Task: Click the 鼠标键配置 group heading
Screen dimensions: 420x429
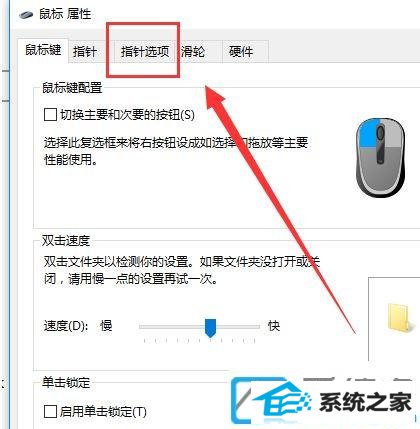Action: click(x=72, y=88)
